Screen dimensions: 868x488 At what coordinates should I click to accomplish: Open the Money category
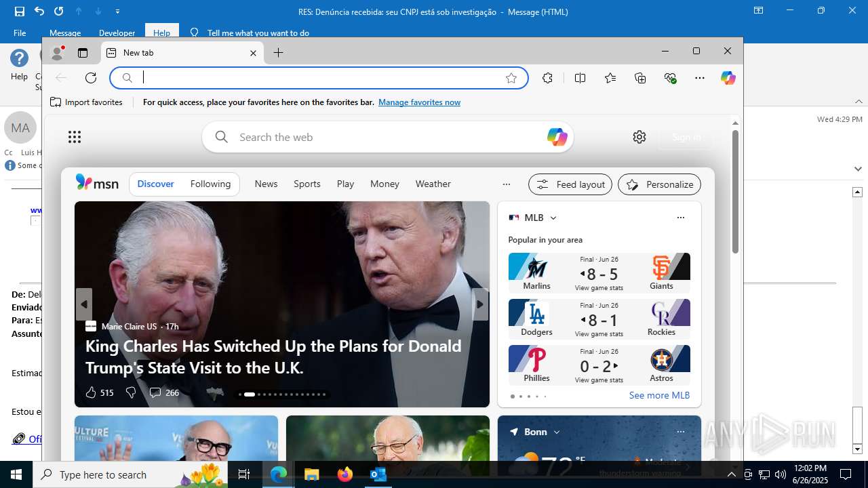coord(384,184)
